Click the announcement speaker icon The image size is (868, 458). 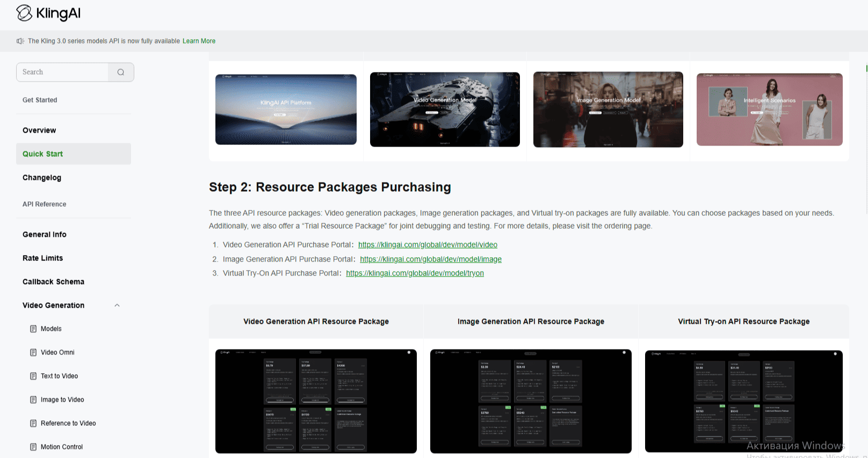tap(20, 41)
